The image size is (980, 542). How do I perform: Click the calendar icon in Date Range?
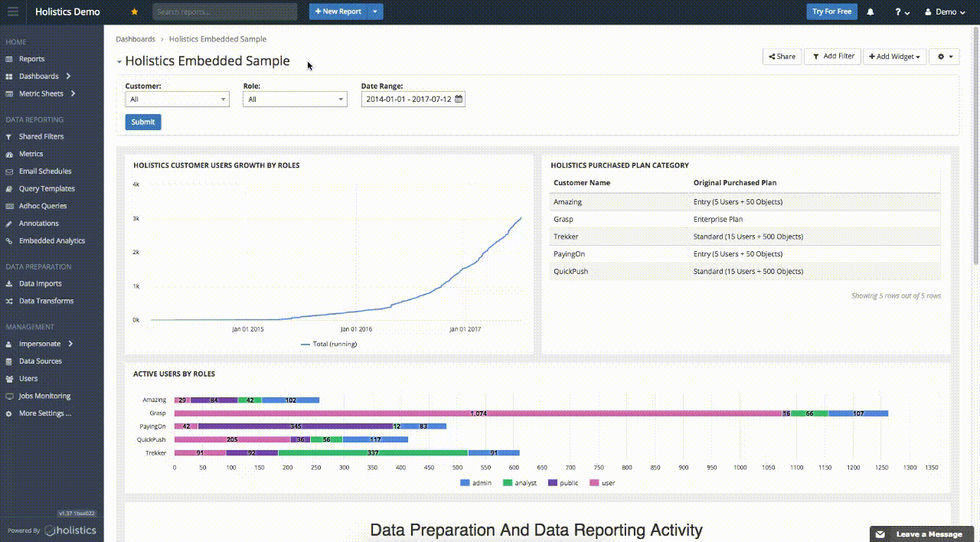[459, 100]
